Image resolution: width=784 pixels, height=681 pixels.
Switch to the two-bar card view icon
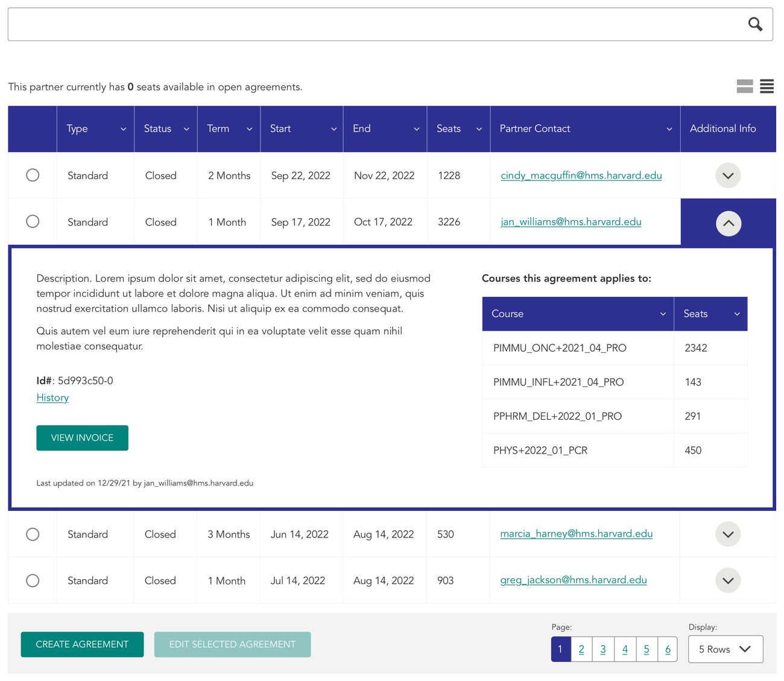[x=745, y=86]
